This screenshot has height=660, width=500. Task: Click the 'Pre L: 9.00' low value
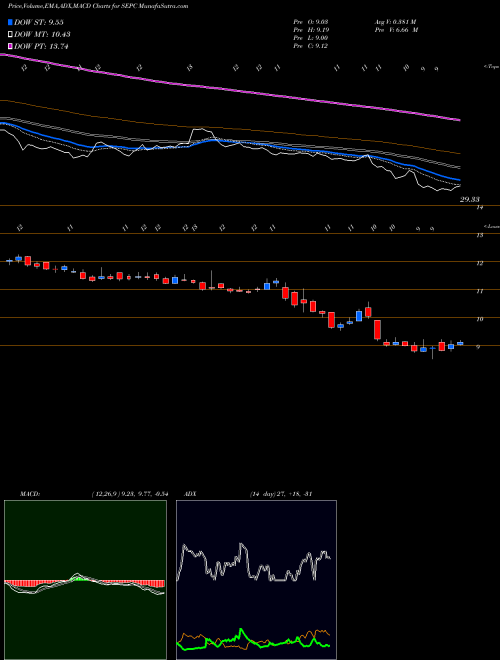pyautogui.click(x=311, y=38)
